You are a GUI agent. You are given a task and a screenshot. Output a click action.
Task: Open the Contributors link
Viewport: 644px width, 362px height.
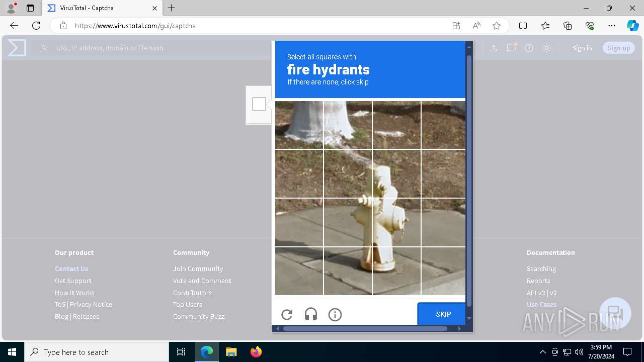tap(192, 293)
